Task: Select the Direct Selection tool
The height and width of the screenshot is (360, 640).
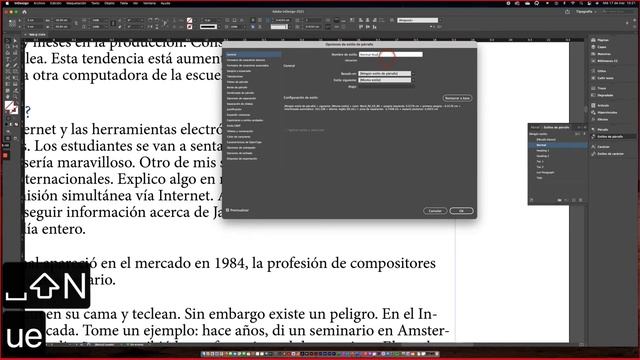Action: 15,41
